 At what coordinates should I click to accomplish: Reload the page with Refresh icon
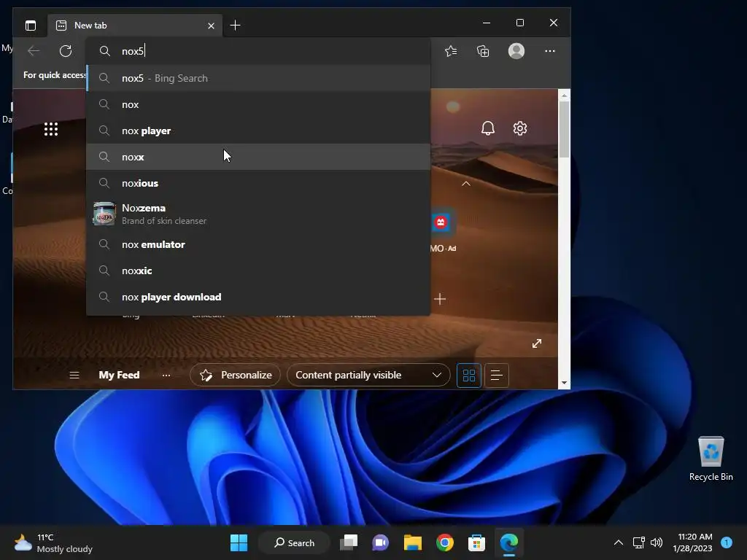pos(66,51)
